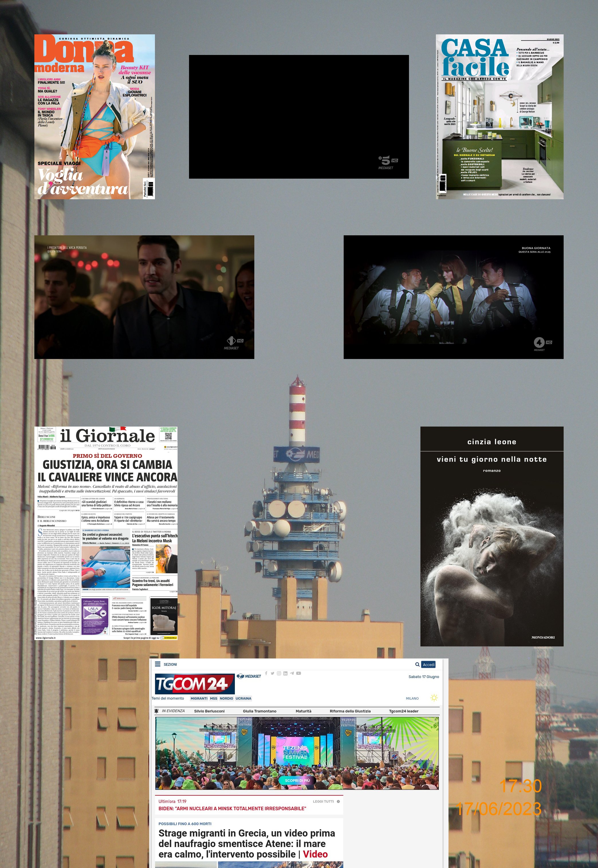Open the Cinzia Leone book cover
The image size is (598, 868).
492,536
